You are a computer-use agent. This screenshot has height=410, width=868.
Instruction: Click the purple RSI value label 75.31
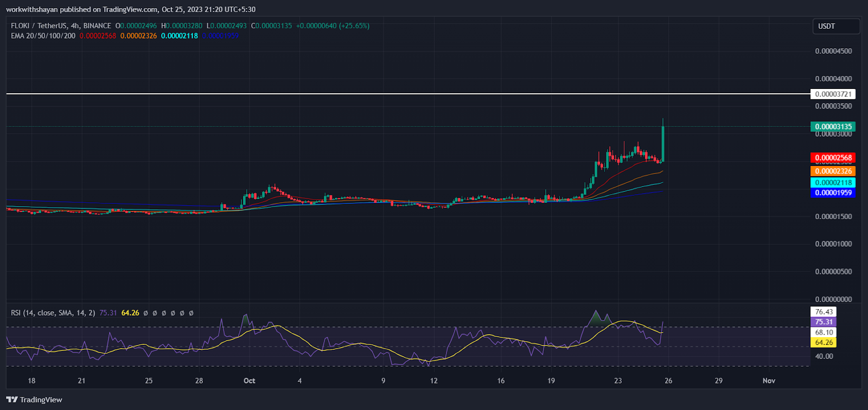tap(824, 322)
